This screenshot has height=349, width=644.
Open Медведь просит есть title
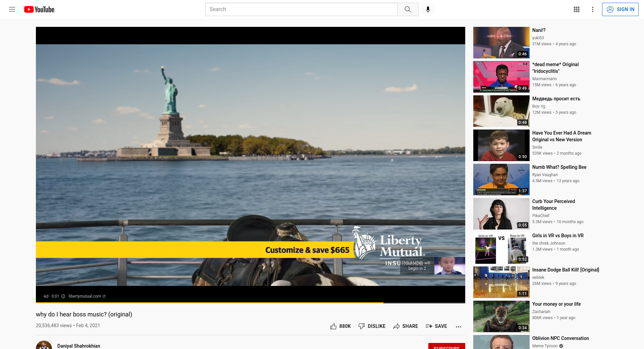coord(556,99)
